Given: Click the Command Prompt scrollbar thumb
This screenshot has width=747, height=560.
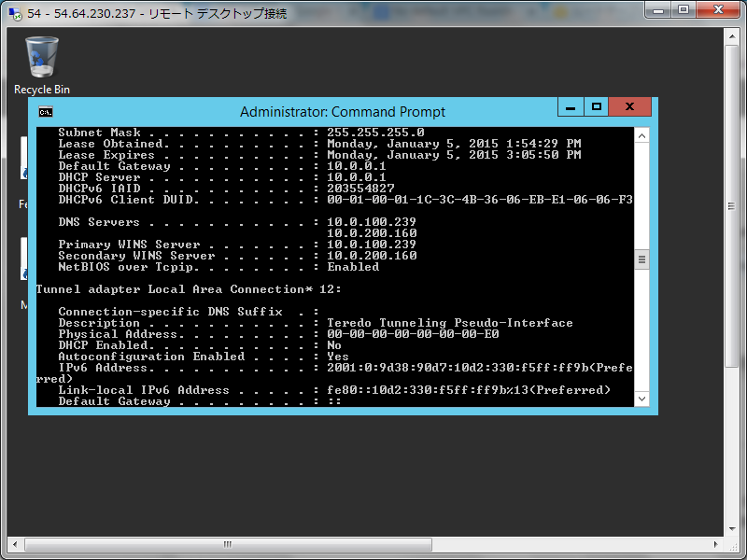Looking at the screenshot, I should 641,259.
